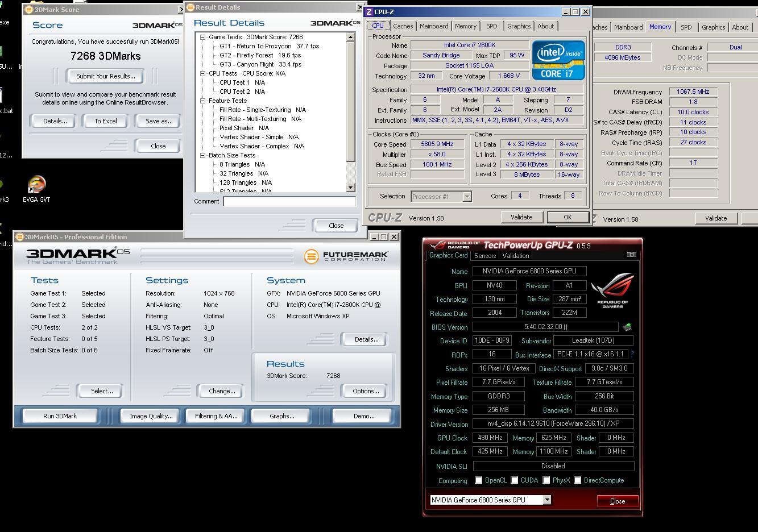Click Close button in Result Details window

click(x=336, y=226)
